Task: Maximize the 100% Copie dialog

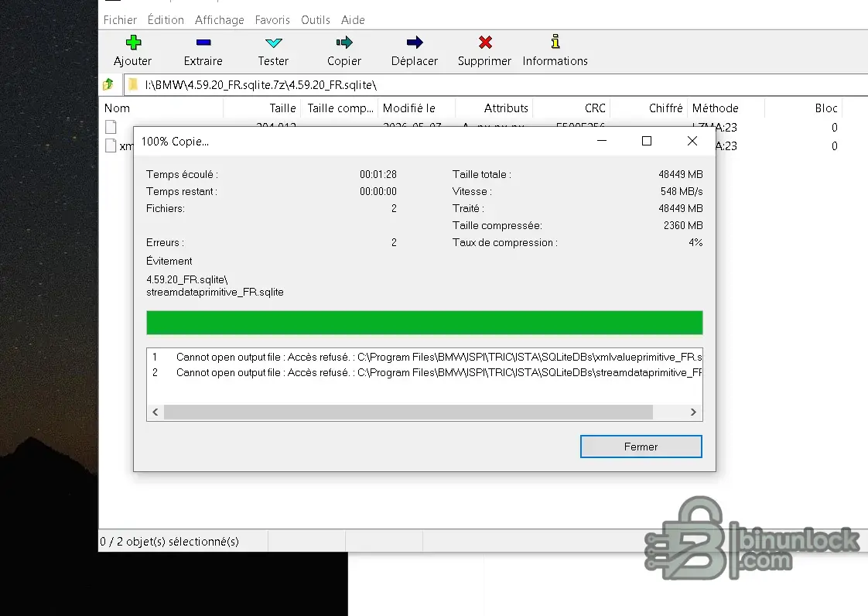Action: (x=647, y=142)
